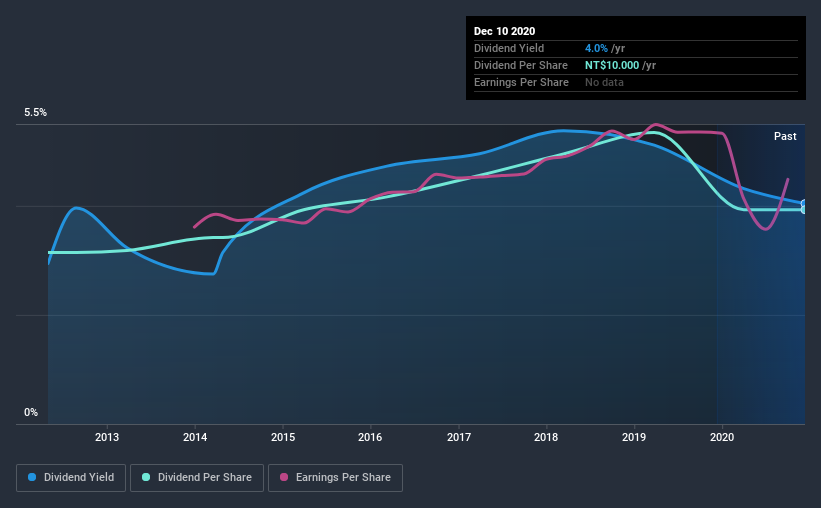Viewport: 821px width, 508px height.
Task: Click the pink Earnings Per Share legend dot
Action: [284, 477]
